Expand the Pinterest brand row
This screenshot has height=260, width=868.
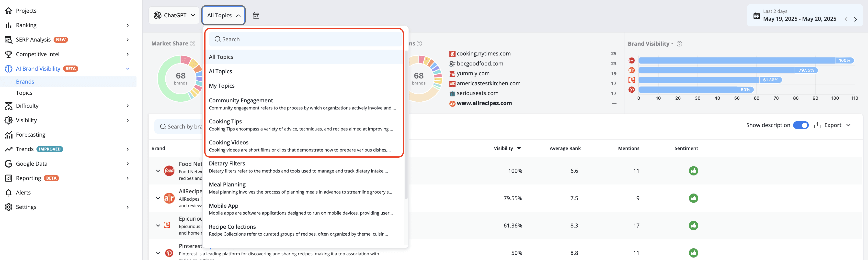[x=158, y=253]
